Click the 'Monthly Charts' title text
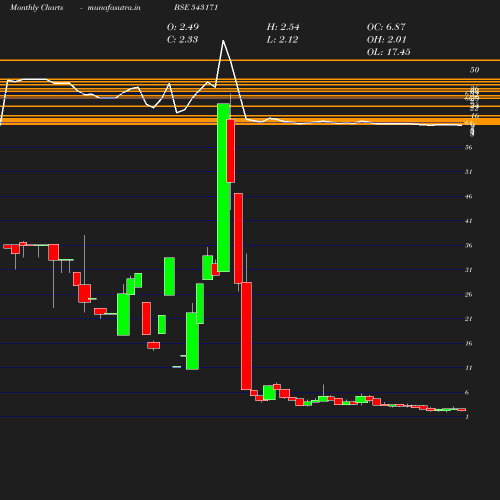Image resolution: width=500 pixels, height=500 pixels. 36,7
